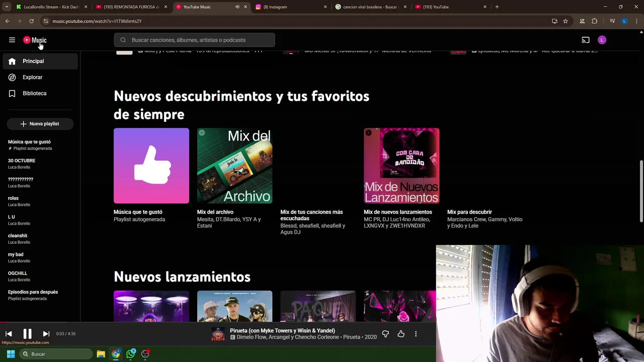Screen dimensions: 644x362
Task: Open the account avatar menu
Action: pyautogui.click(x=602, y=40)
